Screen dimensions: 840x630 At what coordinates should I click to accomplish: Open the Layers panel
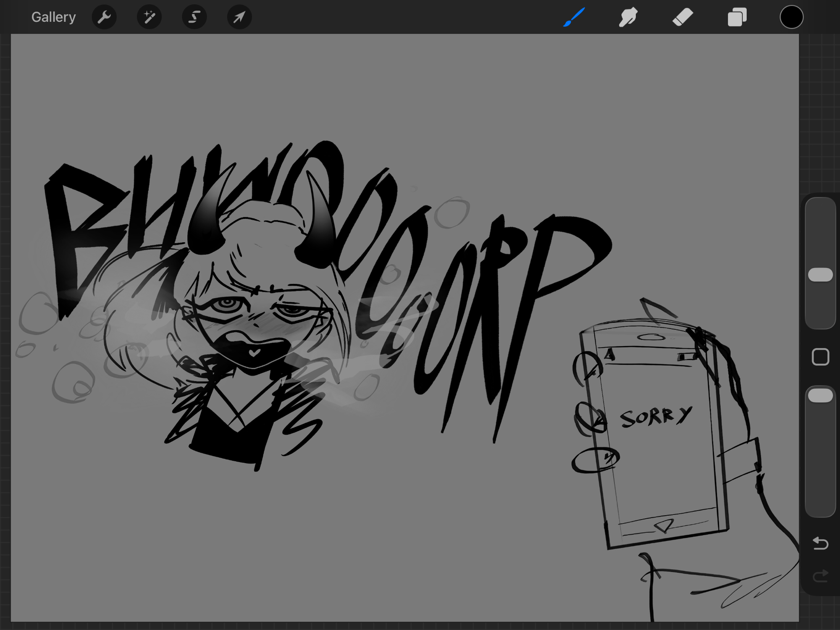click(x=737, y=17)
